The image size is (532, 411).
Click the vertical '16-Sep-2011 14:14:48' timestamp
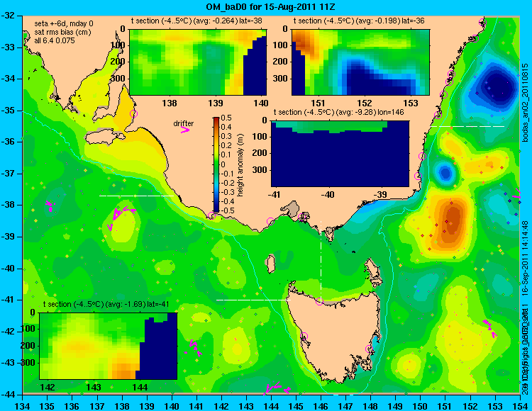pyautogui.click(x=524, y=259)
